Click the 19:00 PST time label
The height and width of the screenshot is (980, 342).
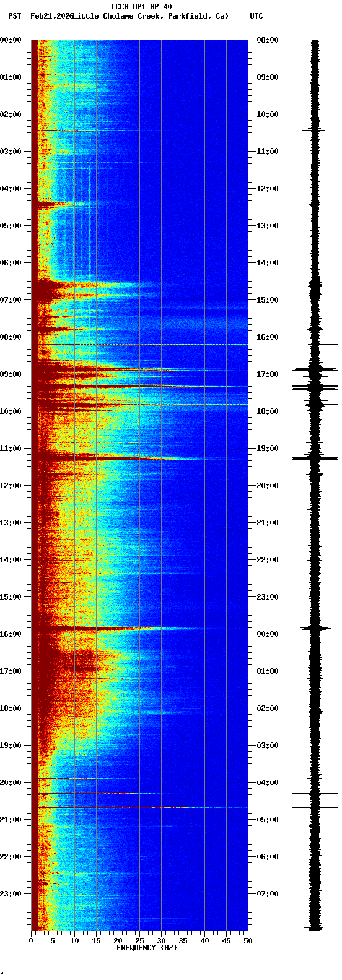pyautogui.click(x=11, y=746)
